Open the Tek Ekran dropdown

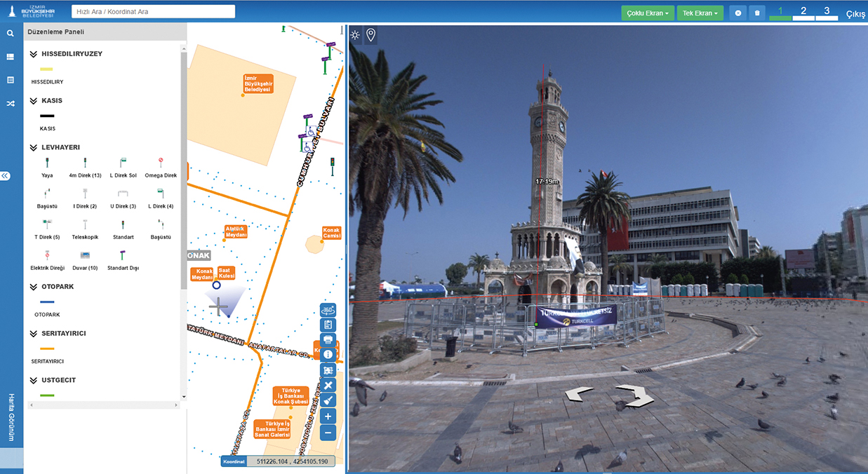pos(700,13)
